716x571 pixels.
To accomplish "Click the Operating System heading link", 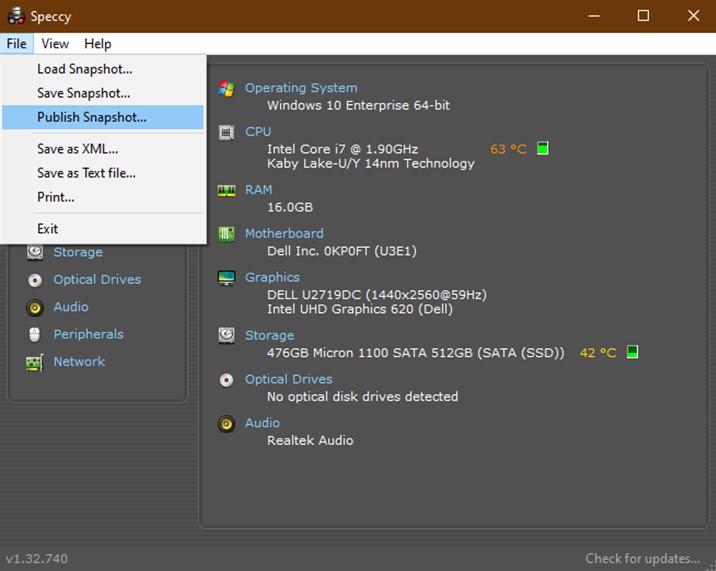I will tap(301, 88).
